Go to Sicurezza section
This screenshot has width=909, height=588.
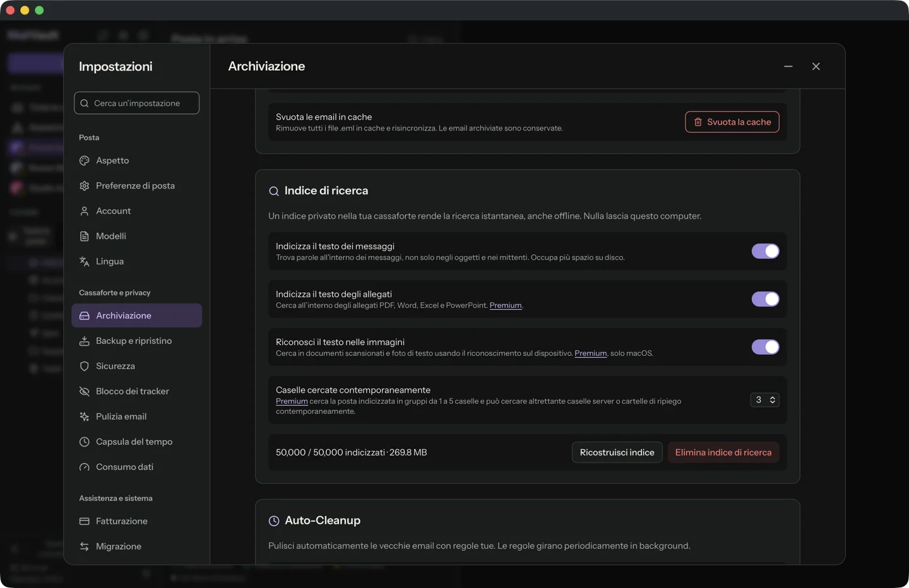tap(137, 367)
